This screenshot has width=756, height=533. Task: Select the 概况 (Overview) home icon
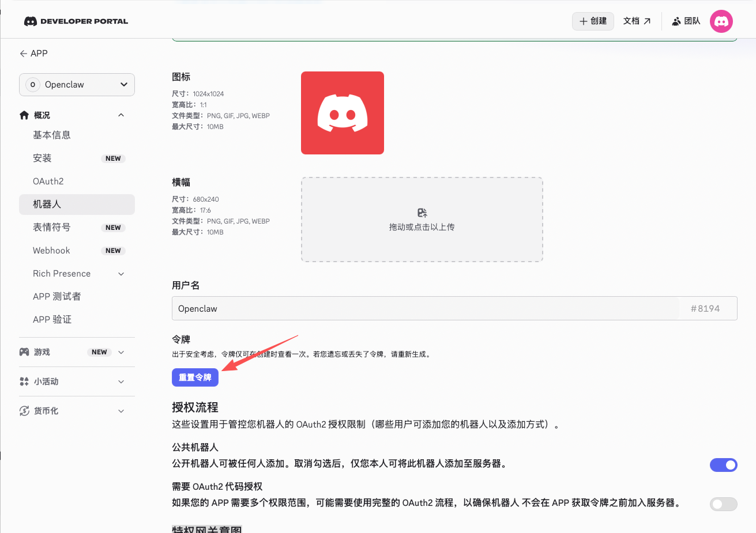pyautogui.click(x=24, y=115)
